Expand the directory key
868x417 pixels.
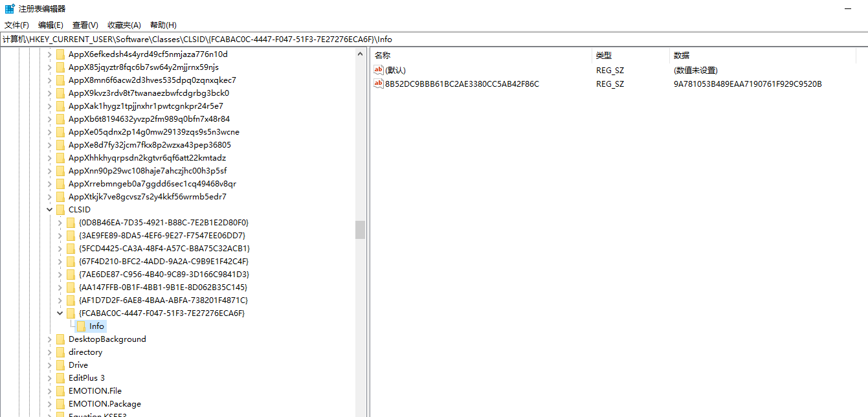point(50,352)
